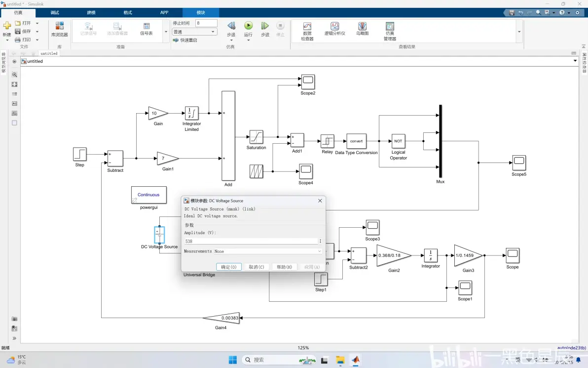Select the Scope5 block
Screen dimensions: 588x368
coord(519,163)
